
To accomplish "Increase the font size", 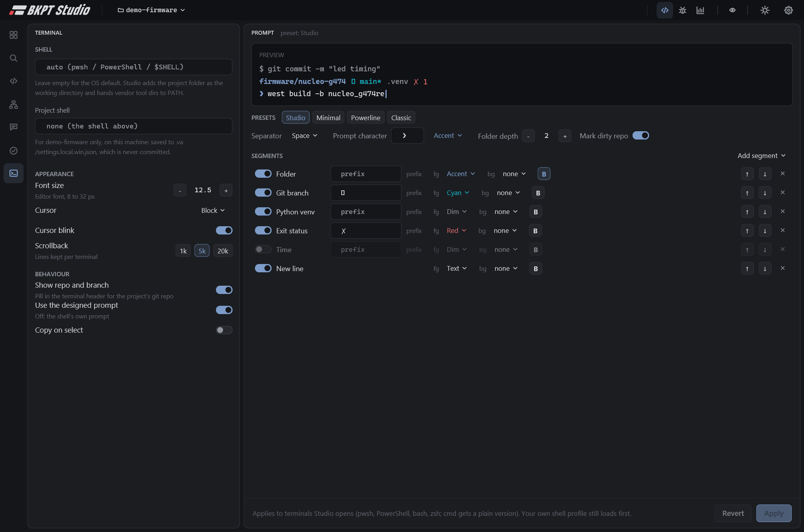I will [226, 190].
